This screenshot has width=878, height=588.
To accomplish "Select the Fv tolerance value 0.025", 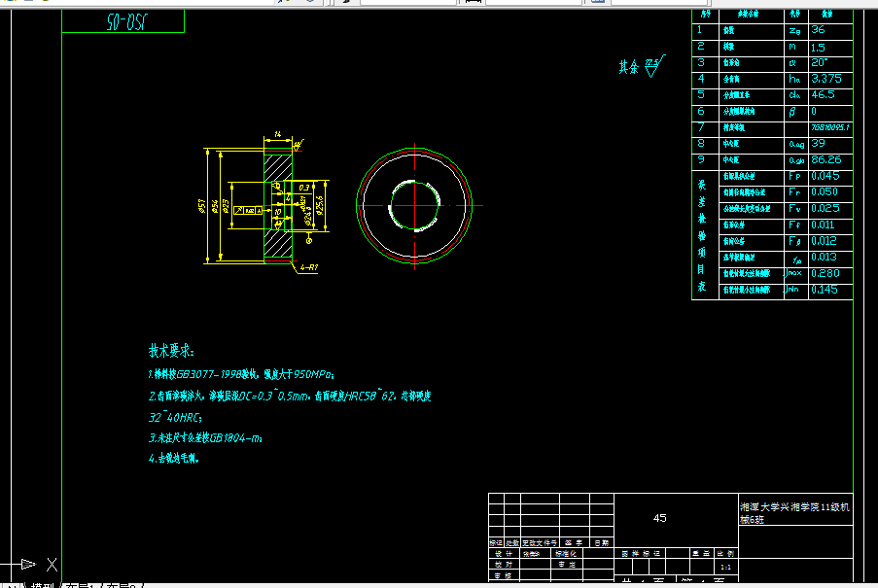I will 825,208.
